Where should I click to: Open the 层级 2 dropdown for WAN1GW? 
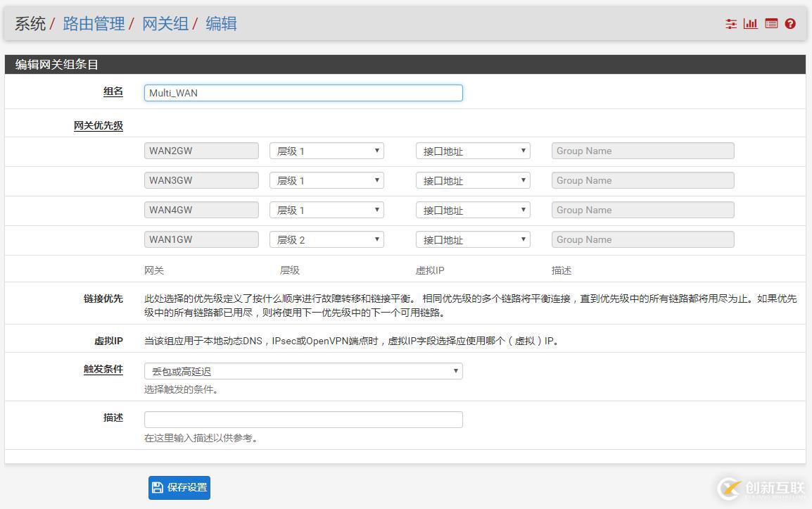[326, 239]
